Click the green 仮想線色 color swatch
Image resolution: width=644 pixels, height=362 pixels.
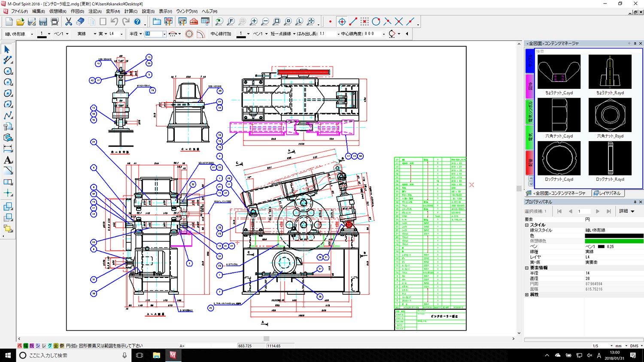(614, 241)
